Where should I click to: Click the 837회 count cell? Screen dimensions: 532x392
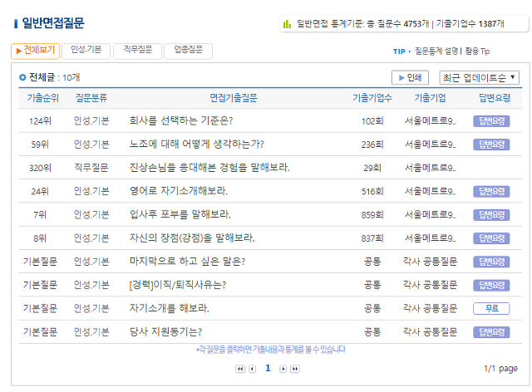(x=372, y=238)
